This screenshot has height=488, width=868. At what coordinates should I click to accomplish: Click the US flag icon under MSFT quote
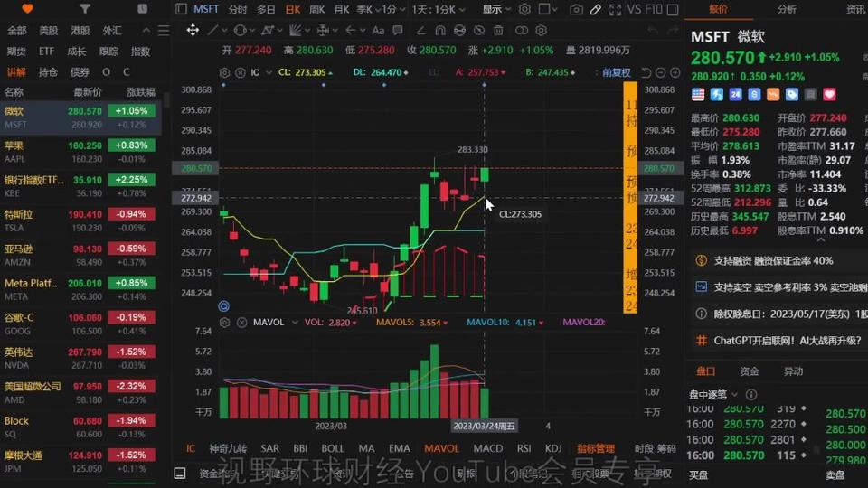click(x=698, y=95)
